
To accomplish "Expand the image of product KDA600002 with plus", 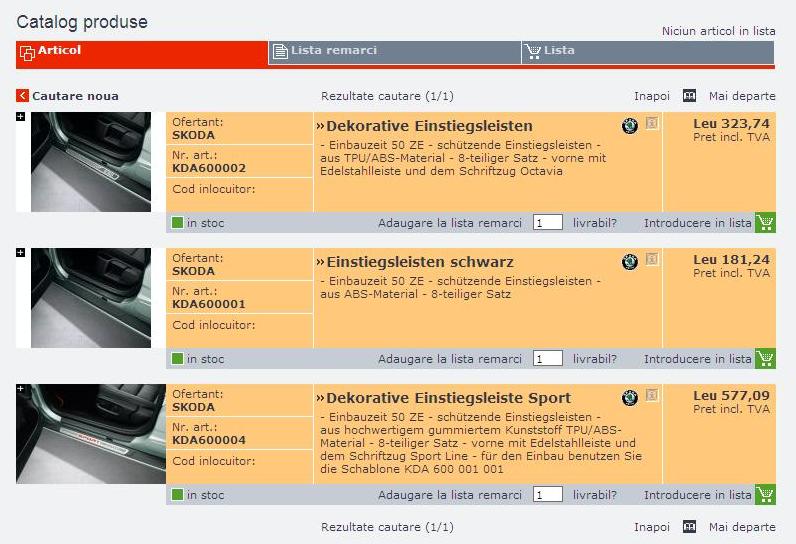I will [20, 117].
